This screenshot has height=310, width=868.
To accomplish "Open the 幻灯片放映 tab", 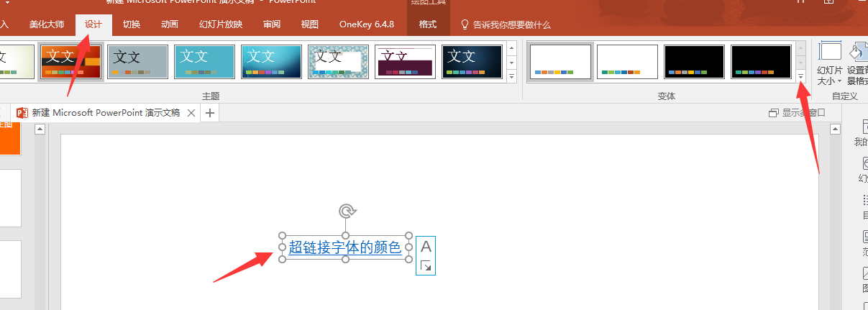I will (221, 24).
